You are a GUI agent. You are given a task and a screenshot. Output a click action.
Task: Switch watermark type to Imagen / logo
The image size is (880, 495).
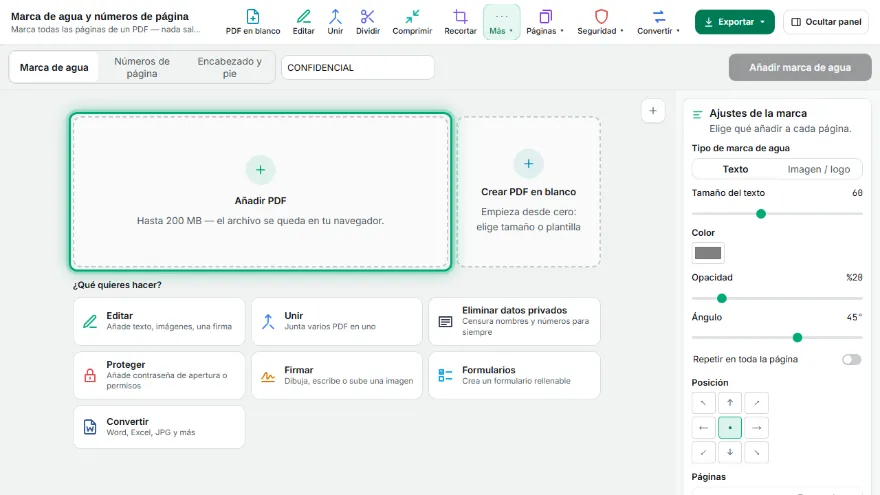[818, 169]
